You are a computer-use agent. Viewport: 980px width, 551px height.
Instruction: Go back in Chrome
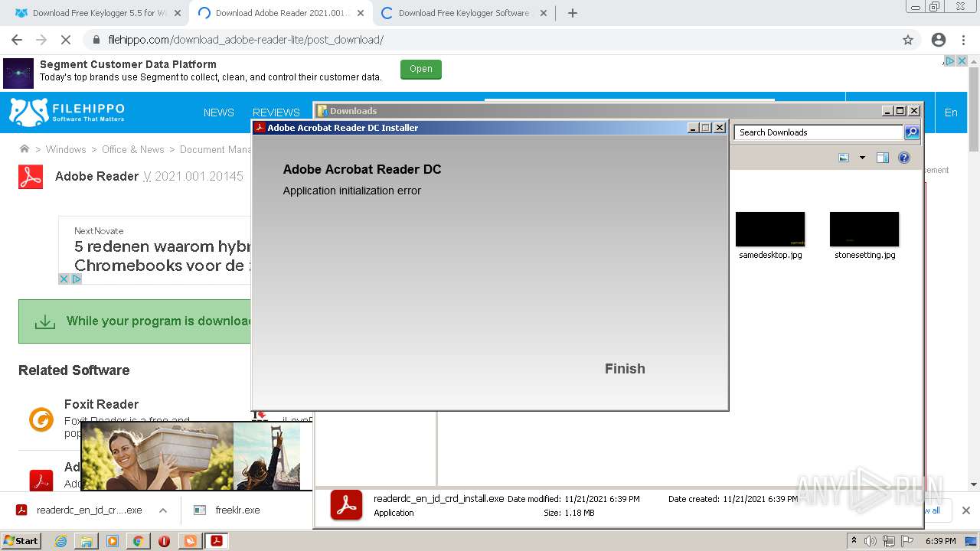17,40
